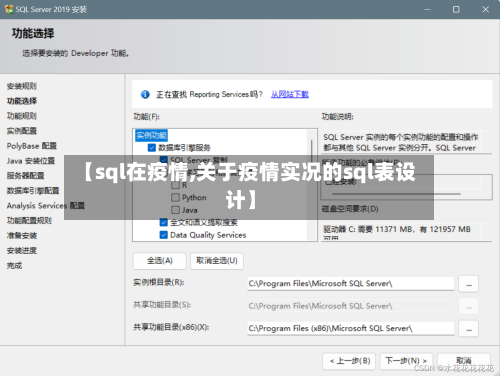Screen dimensions: 500x376
Task: Click the 上一步(B) back button
Action: (349, 361)
